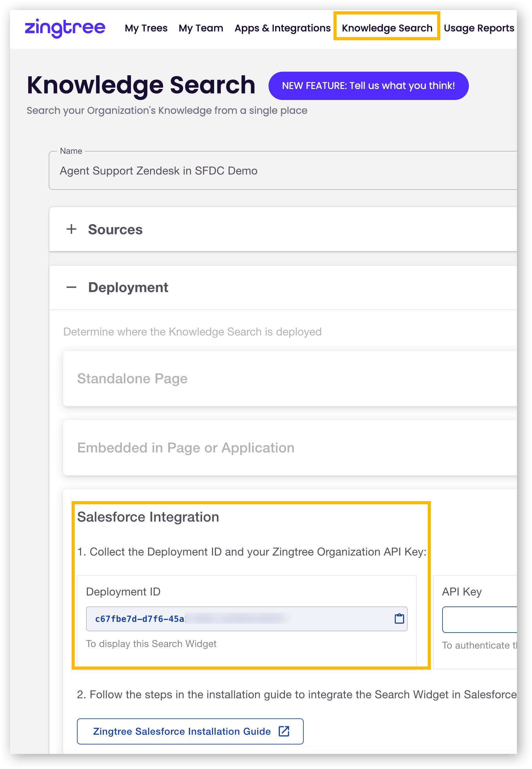Select the Deployment ID text field
Image resolution: width=532 pixels, height=769 pixels.
(233, 618)
